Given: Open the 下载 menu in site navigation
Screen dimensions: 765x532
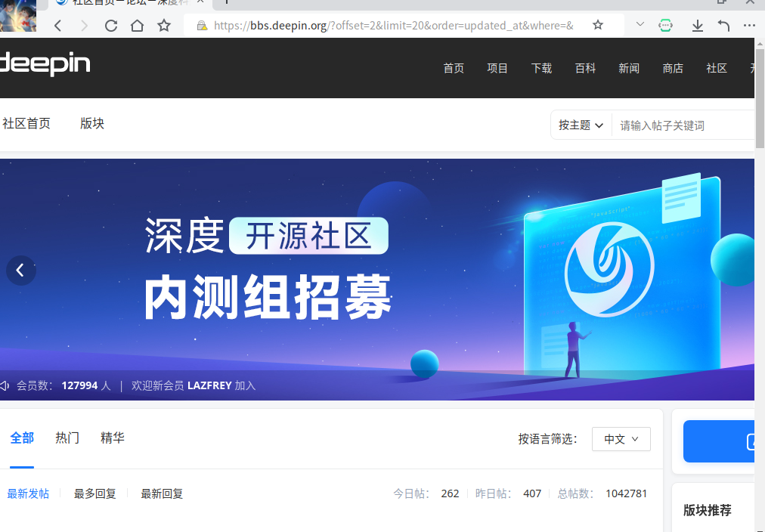Looking at the screenshot, I should pos(541,68).
